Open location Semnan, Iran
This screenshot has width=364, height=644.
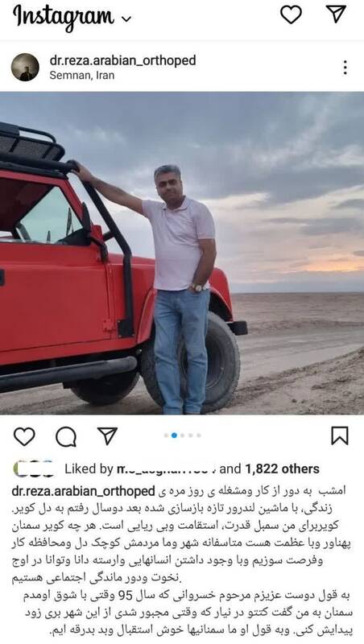[82, 76]
